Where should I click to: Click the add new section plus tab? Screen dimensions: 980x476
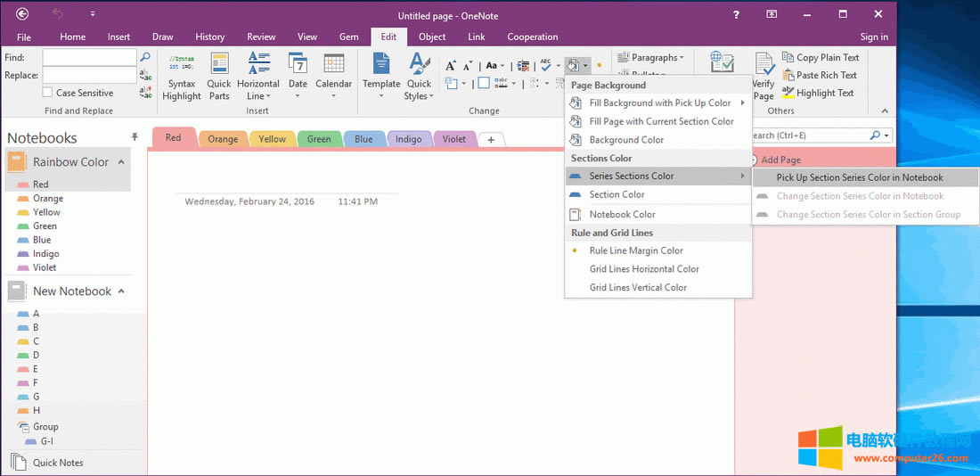(x=491, y=140)
